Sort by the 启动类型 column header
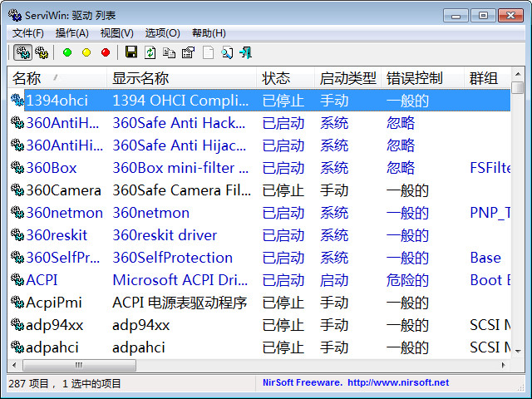 [x=347, y=78]
